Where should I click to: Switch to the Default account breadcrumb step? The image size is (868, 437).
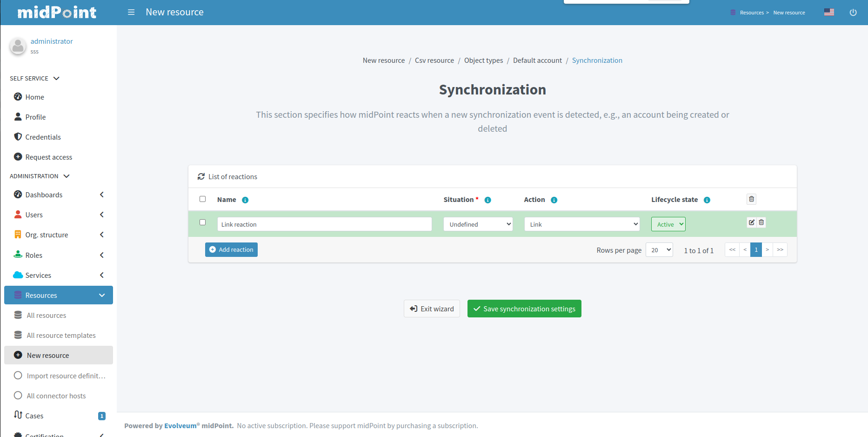537,60
